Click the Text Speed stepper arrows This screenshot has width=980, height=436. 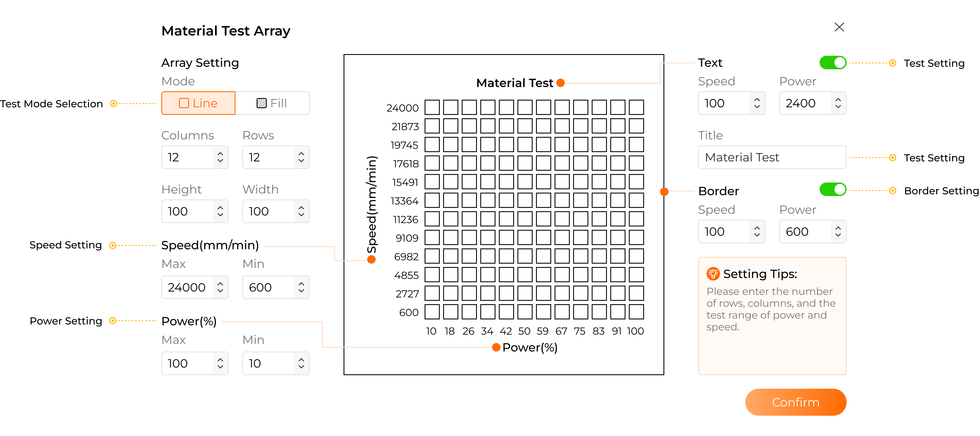click(757, 103)
